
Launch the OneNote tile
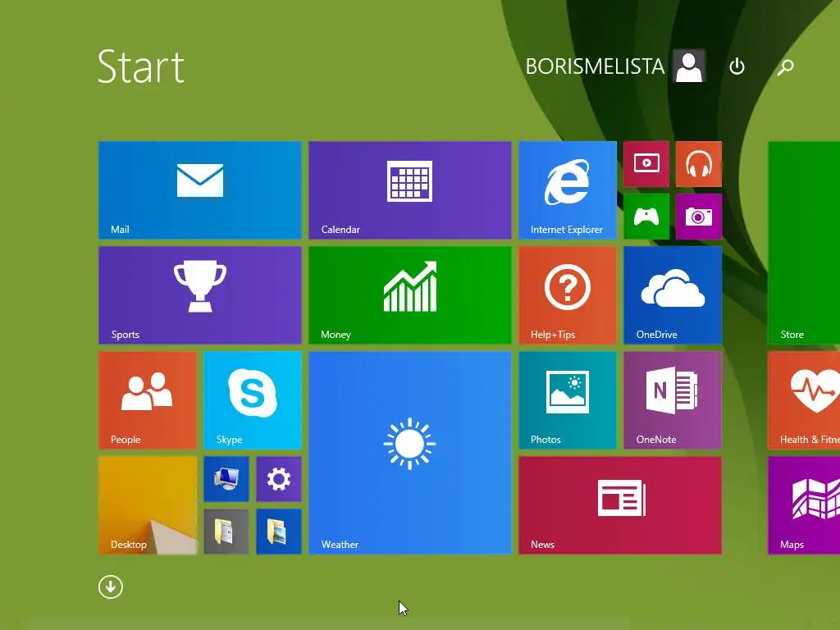click(673, 399)
